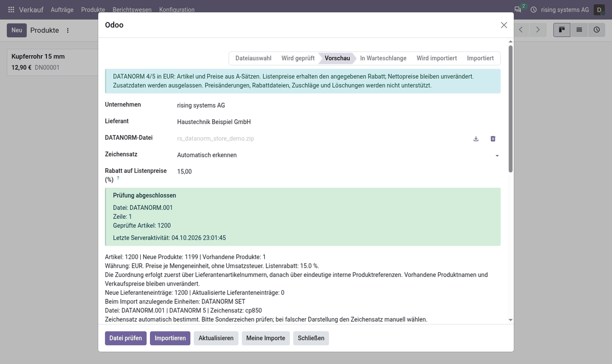Expand the Zeichensatz dropdown
This screenshot has width=612, height=364.
coord(497,155)
